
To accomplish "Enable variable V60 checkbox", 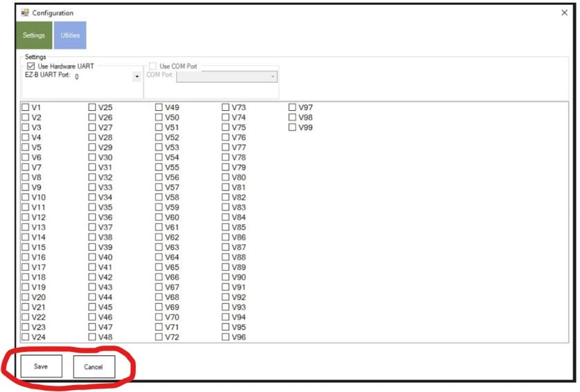I will pyautogui.click(x=159, y=217).
